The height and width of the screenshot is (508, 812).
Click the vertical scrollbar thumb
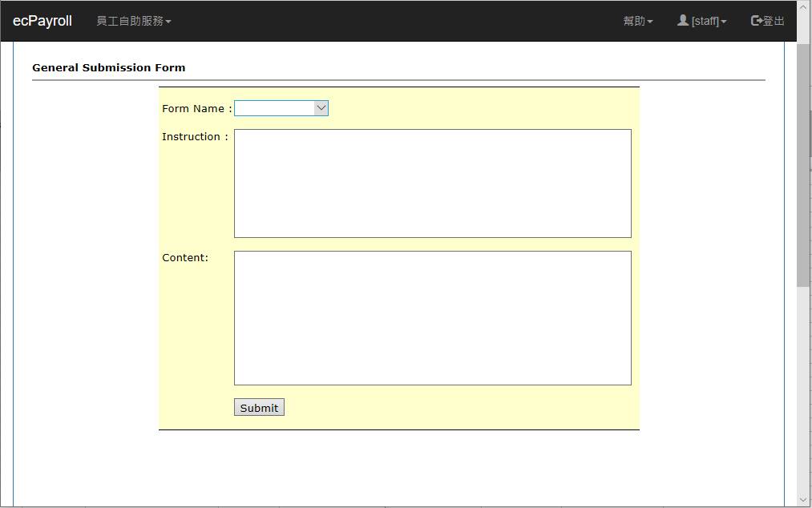pyautogui.click(x=803, y=165)
